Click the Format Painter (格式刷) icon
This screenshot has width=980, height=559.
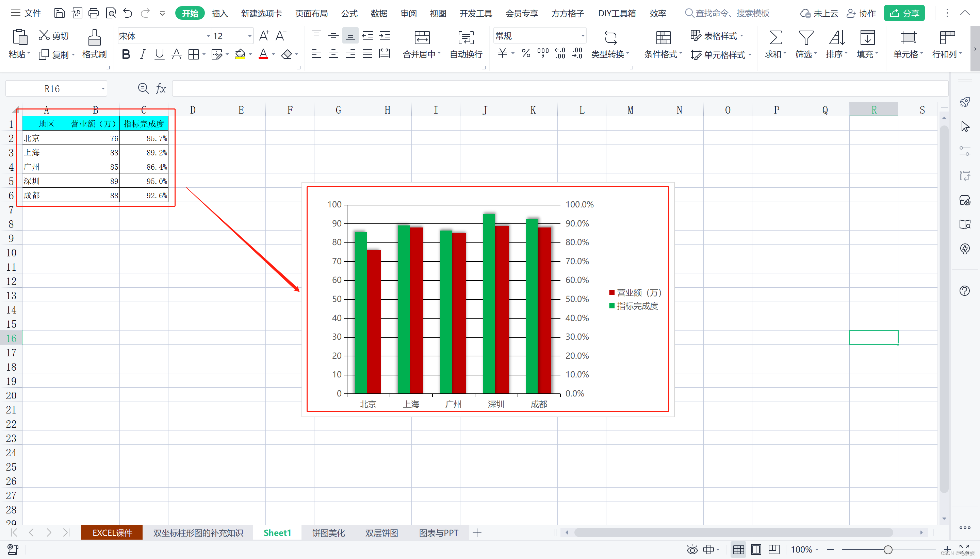coord(94,38)
